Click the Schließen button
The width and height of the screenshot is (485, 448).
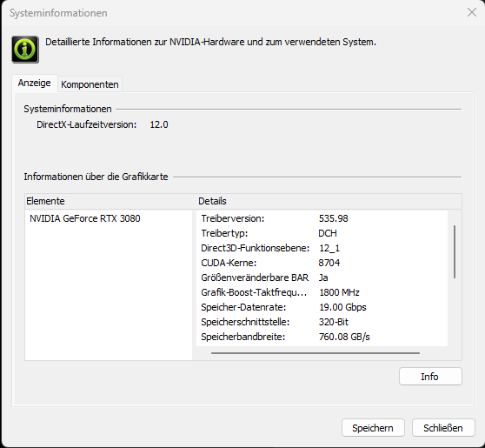click(x=443, y=428)
